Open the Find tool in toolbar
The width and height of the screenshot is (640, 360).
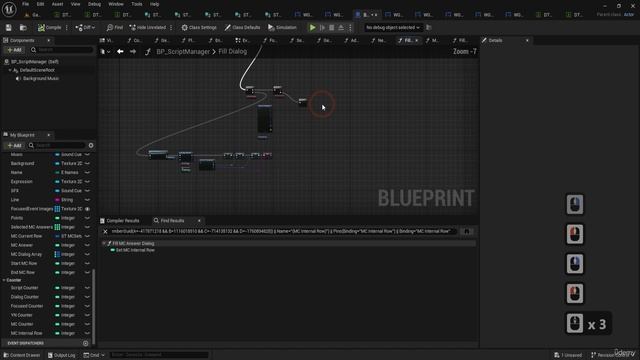pos(115,27)
